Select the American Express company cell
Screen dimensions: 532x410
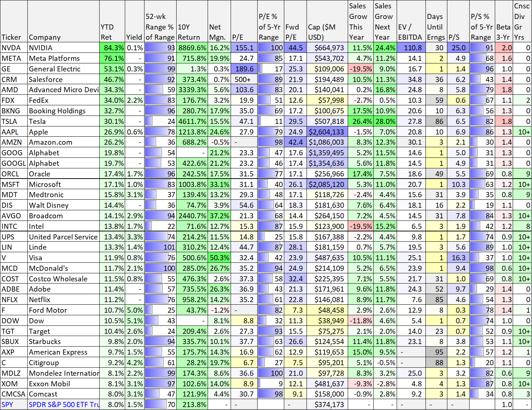pyautogui.click(x=63, y=352)
